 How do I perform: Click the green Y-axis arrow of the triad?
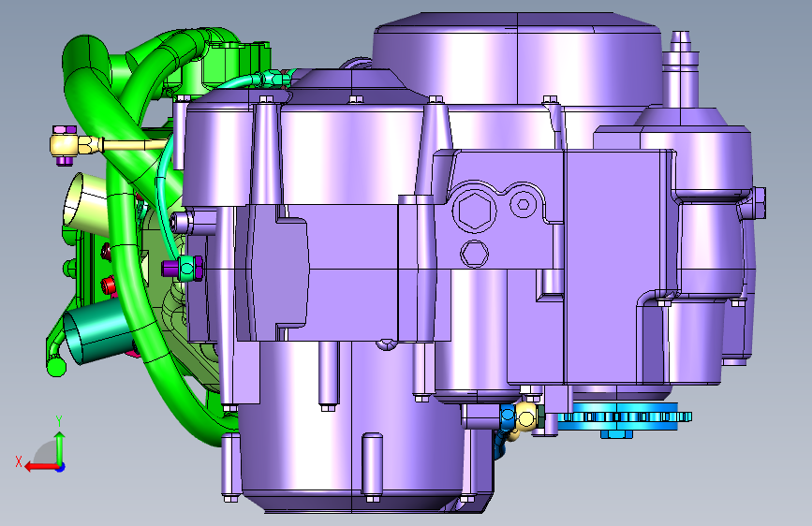coord(60,447)
